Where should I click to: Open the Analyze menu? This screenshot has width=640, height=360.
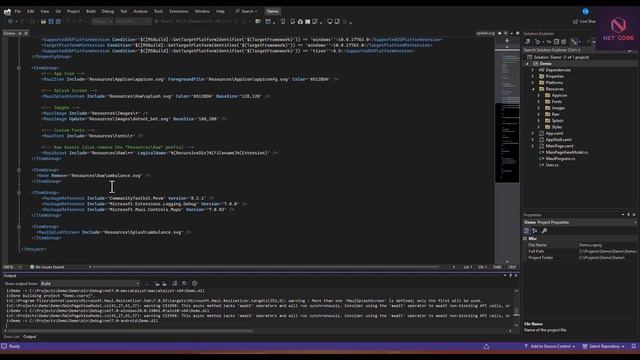[140, 11]
